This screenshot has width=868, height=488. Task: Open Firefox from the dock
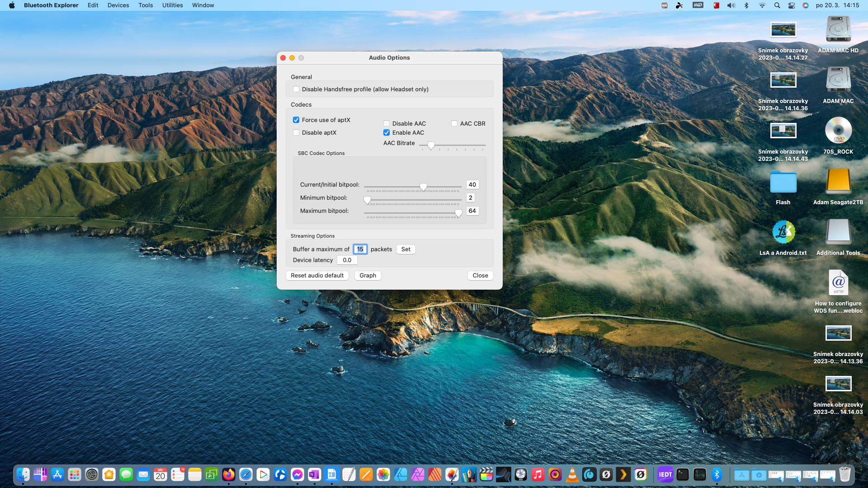(229, 474)
